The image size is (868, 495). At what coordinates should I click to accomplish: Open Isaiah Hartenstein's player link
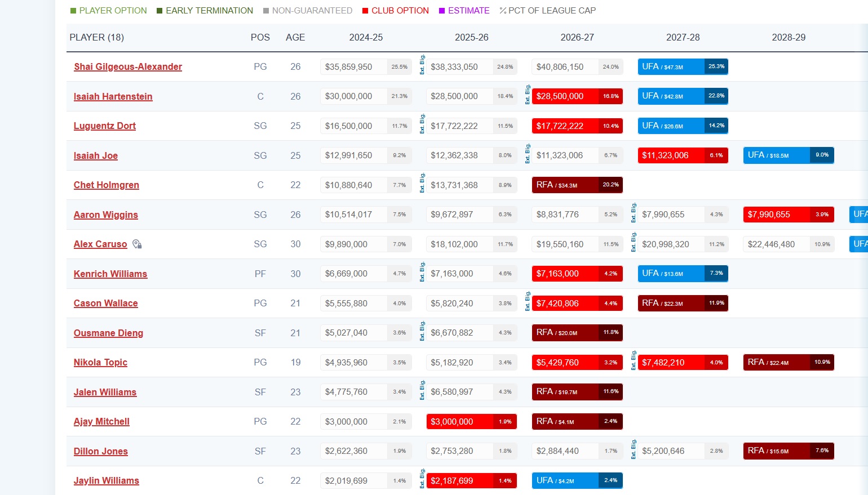[x=113, y=96]
